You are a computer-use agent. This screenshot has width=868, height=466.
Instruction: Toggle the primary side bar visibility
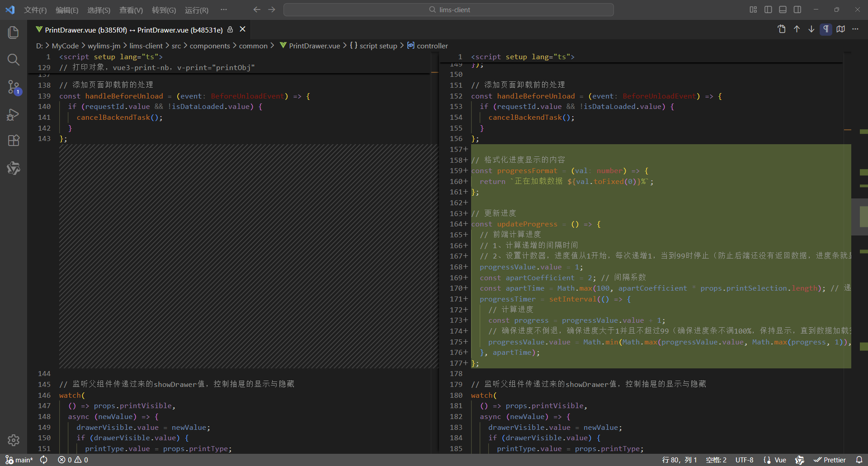[x=768, y=9]
